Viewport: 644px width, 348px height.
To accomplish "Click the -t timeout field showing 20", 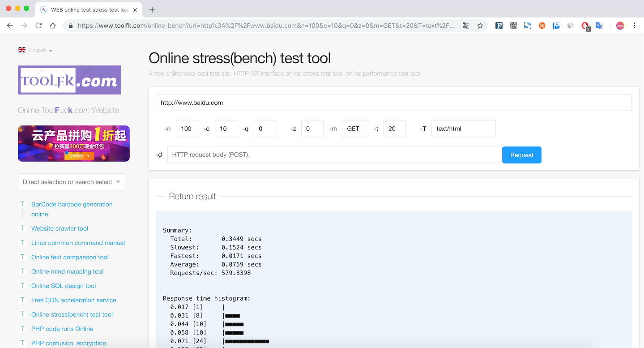I will [x=395, y=129].
